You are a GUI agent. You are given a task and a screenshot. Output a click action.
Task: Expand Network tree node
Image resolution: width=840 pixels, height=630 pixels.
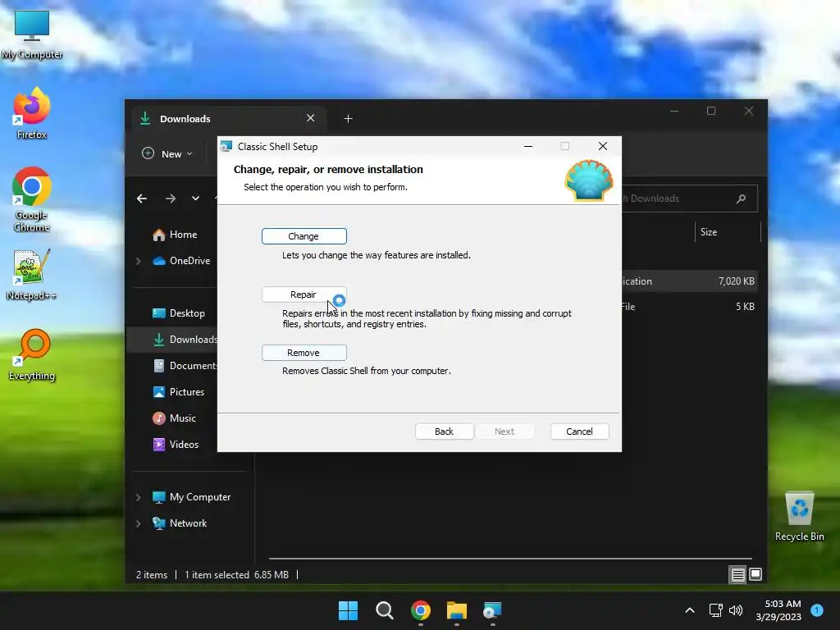coord(138,523)
